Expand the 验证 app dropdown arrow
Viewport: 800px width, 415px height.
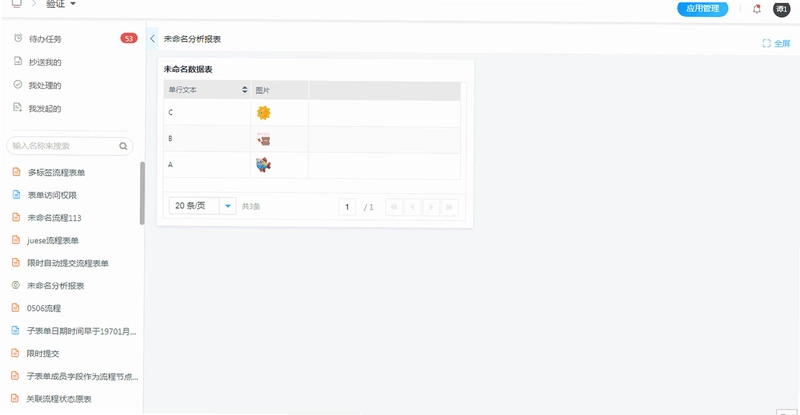coord(73,4)
